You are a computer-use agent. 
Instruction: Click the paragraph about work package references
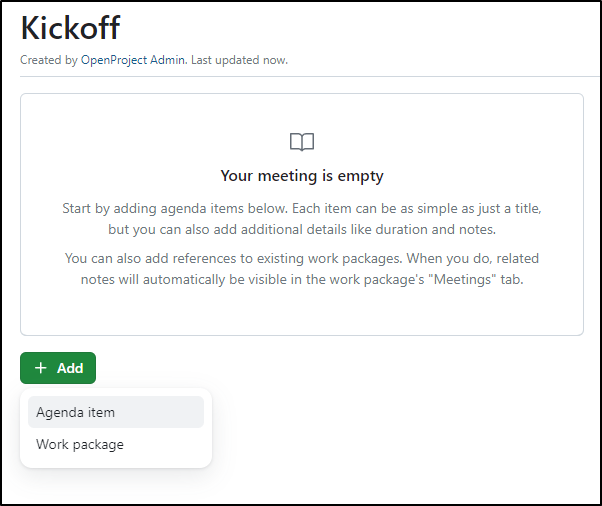302,269
